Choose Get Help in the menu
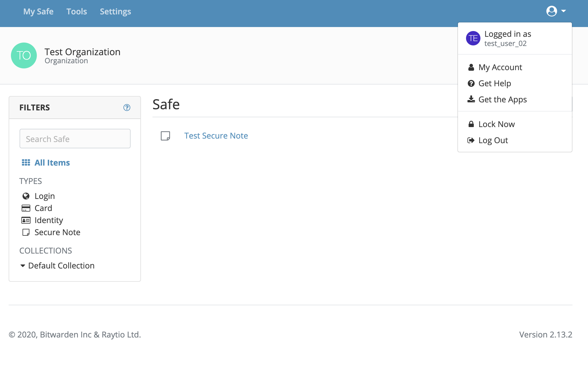Image resolution: width=588 pixels, height=376 pixels. (495, 83)
